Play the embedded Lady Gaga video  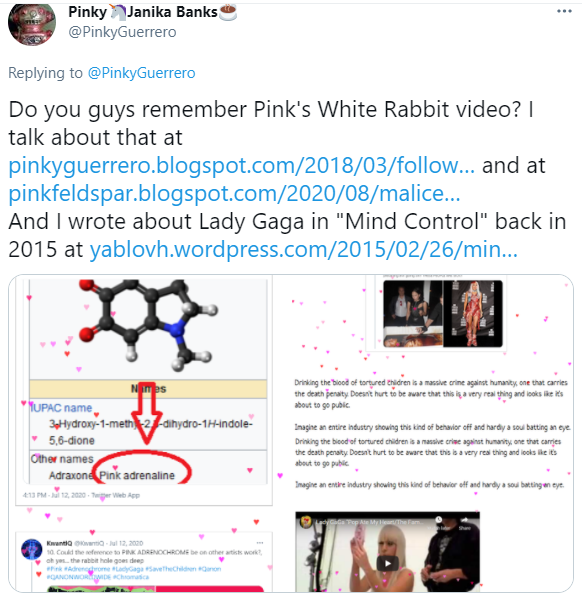tap(387, 563)
